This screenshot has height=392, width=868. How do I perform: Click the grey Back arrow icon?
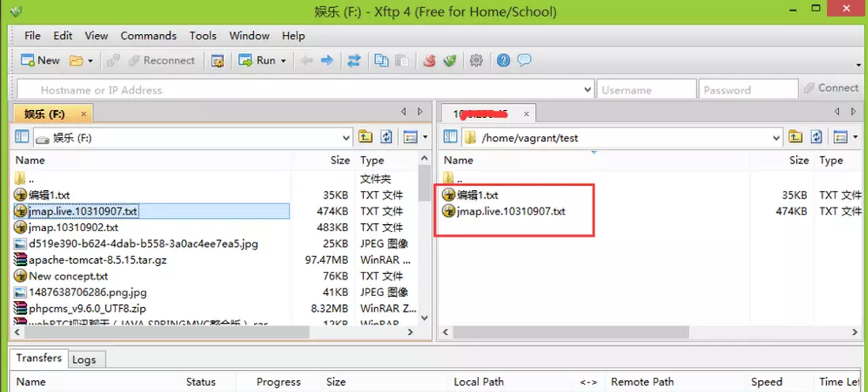(306, 60)
